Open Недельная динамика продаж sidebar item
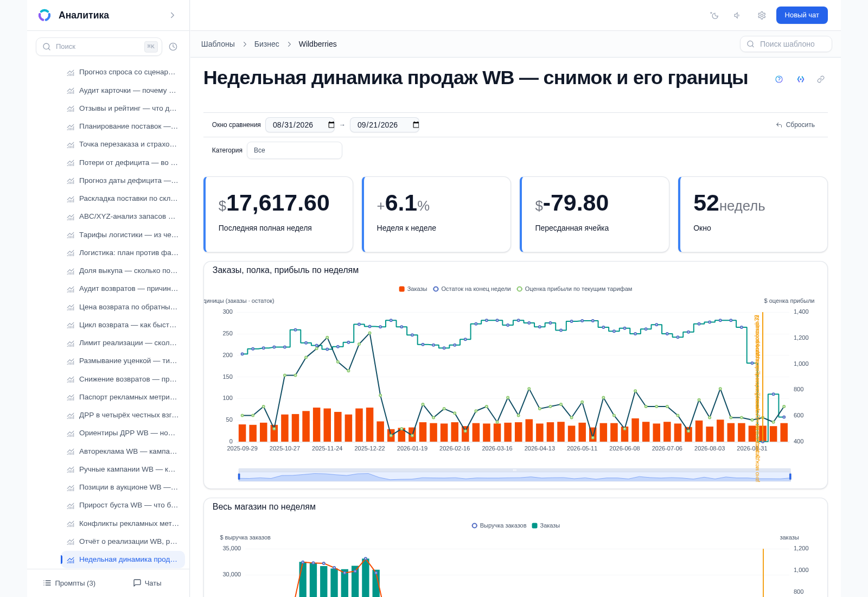The image size is (868, 597). [123, 560]
